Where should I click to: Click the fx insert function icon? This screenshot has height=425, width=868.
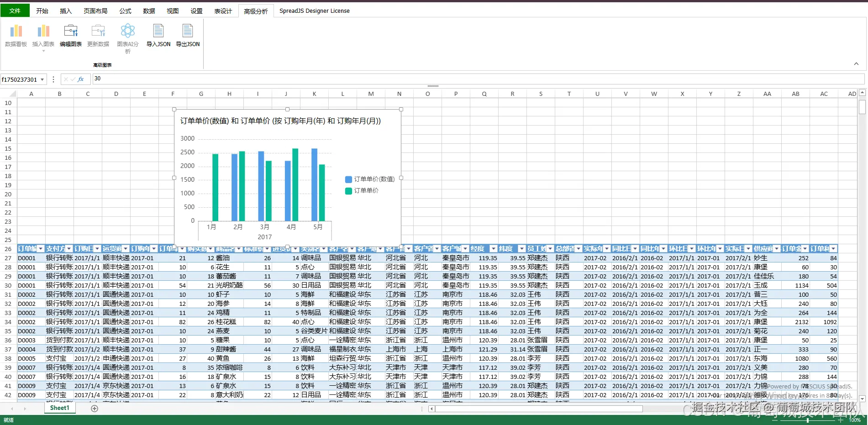(x=81, y=79)
